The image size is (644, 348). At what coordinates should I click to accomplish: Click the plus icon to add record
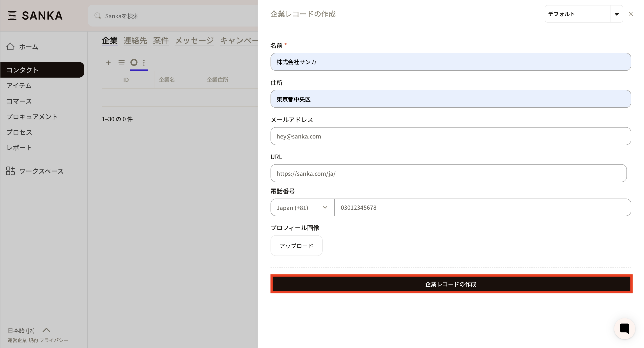[108, 62]
